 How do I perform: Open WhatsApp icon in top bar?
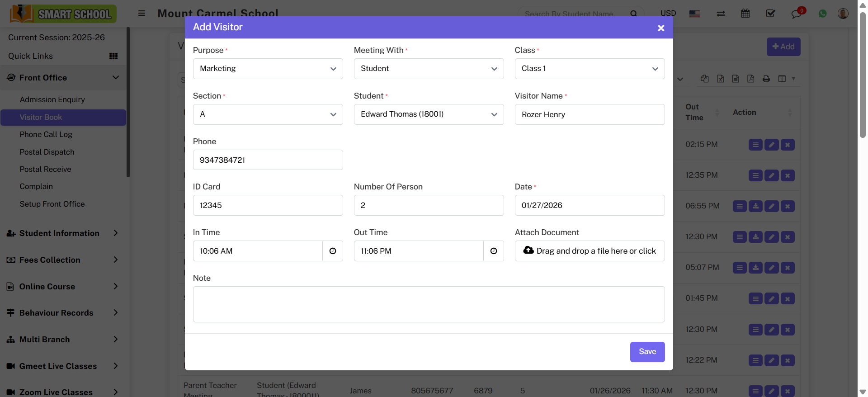click(822, 14)
